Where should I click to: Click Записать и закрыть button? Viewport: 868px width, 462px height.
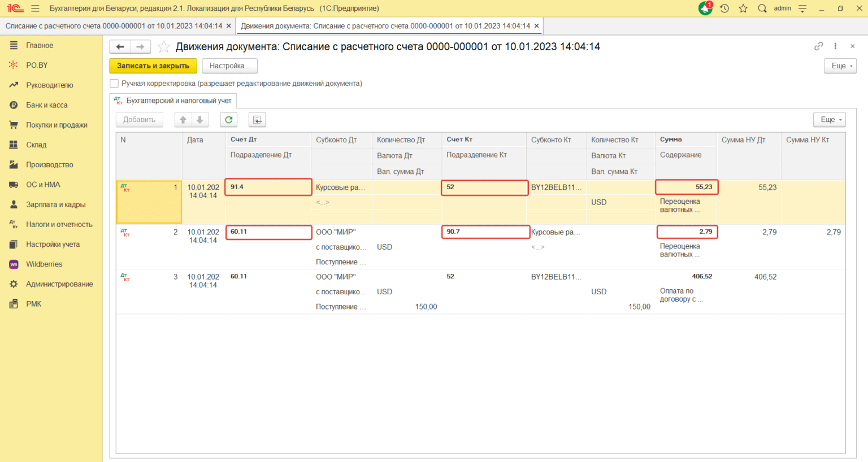tap(153, 66)
